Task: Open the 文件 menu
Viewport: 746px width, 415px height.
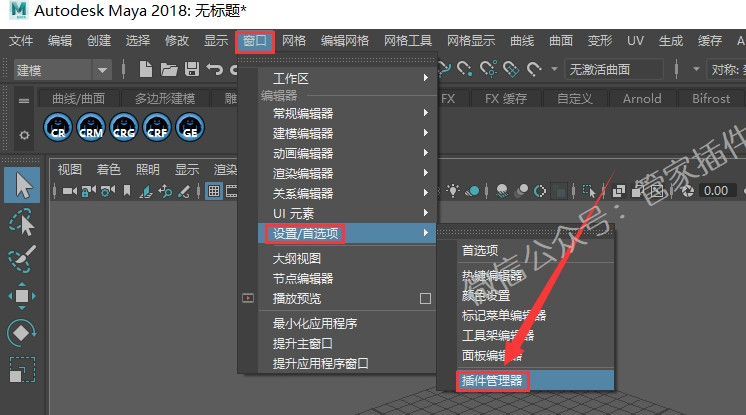Action: (21, 41)
